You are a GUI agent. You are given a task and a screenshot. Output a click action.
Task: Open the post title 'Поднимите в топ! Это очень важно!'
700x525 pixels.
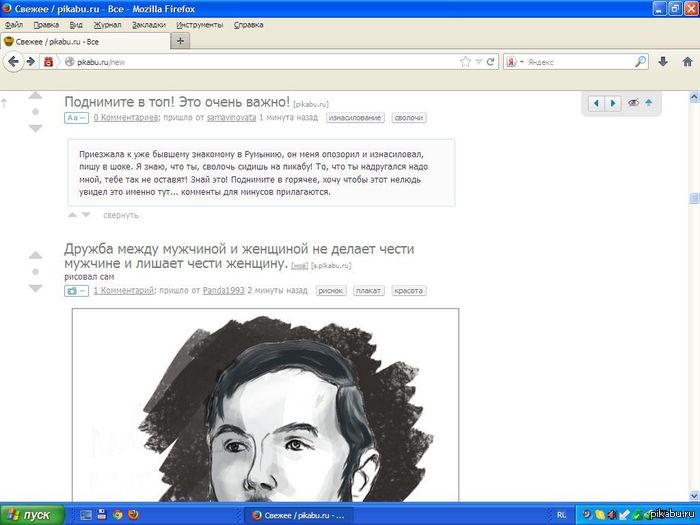click(177, 102)
